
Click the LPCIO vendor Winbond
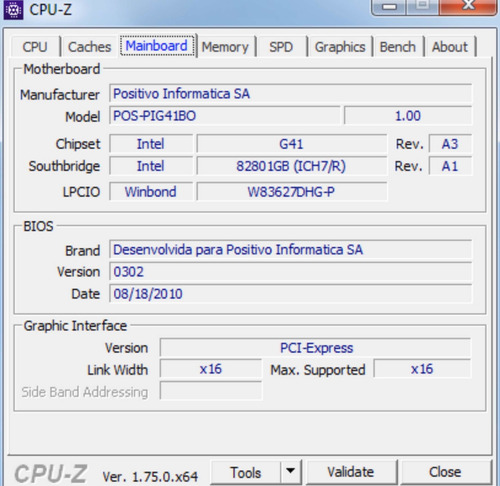pyautogui.click(x=151, y=192)
